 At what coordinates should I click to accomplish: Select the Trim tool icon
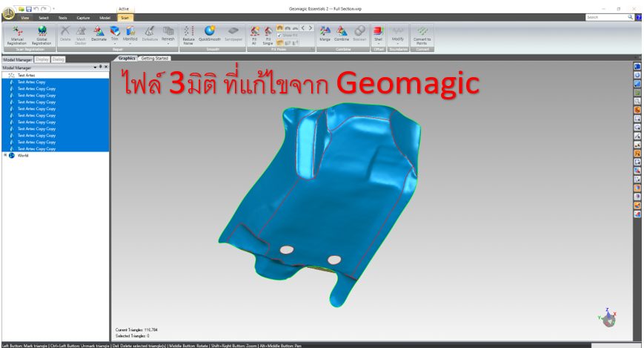(115, 31)
